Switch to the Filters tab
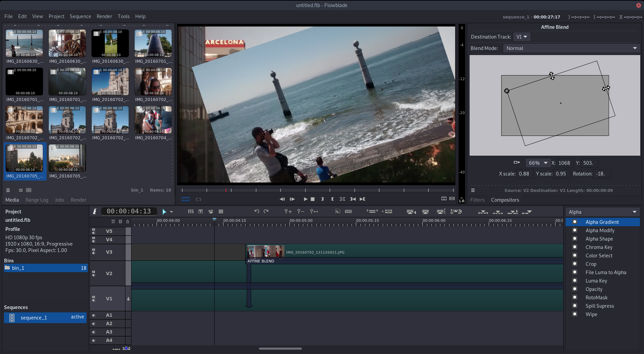Screen dimensions: 644x354 point(477,200)
